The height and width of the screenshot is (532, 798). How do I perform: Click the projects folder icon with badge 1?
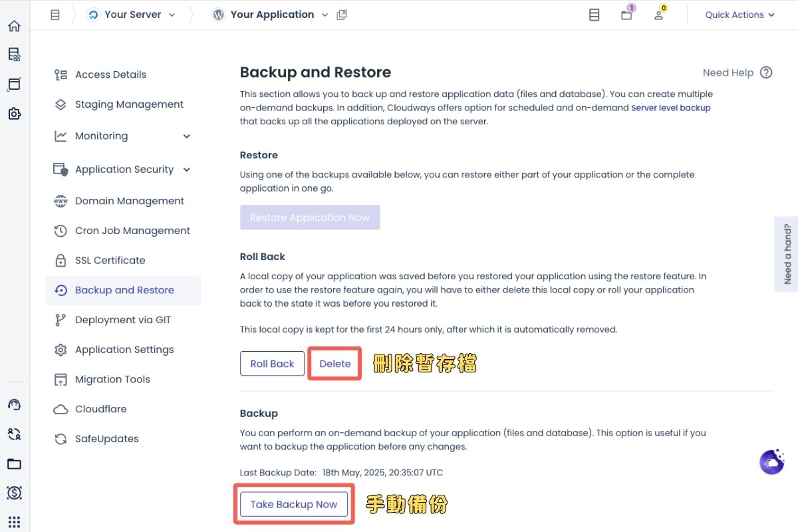point(626,15)
